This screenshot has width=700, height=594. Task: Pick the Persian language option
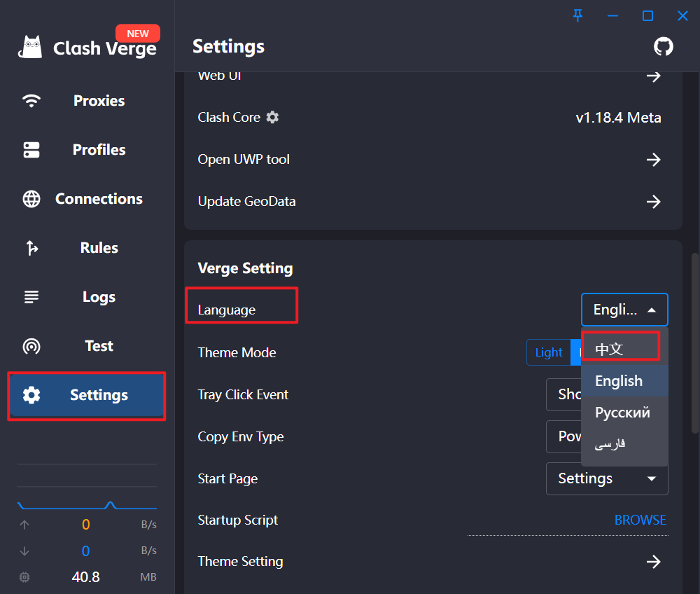(x=610, y=444)
